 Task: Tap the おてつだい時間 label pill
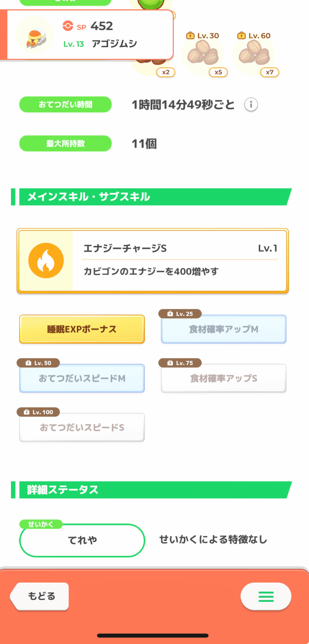(x=65, y=105)
